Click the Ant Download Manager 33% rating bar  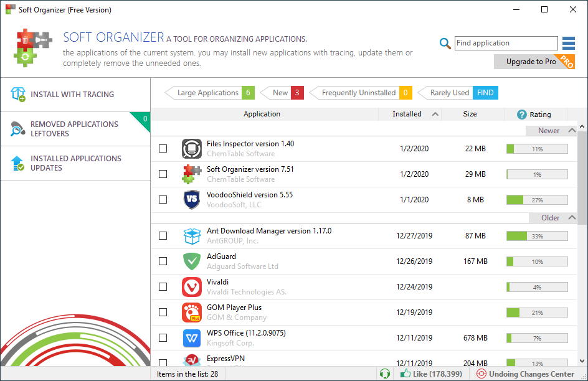pos(537,237)
